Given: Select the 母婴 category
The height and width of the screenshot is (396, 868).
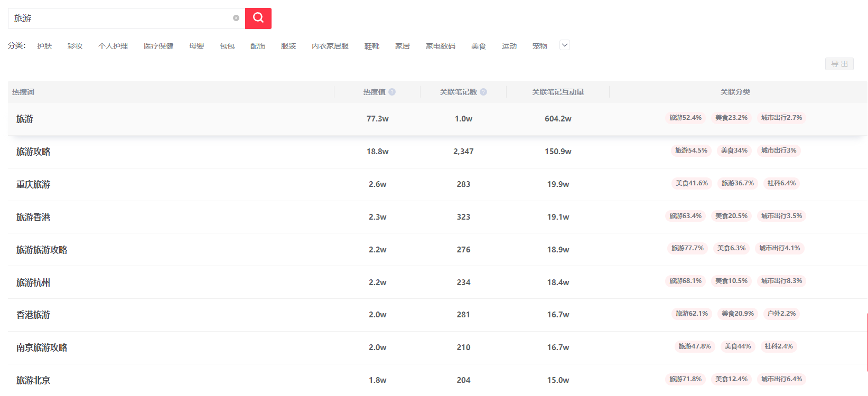Looking at the screenshot, I should coord(197,46).
